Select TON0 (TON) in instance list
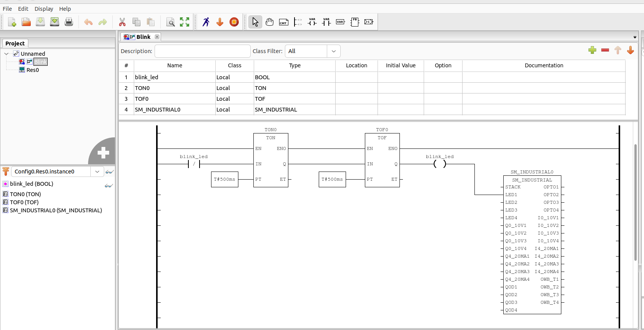The height and width of the screenshot is (330, 644). 25,194
